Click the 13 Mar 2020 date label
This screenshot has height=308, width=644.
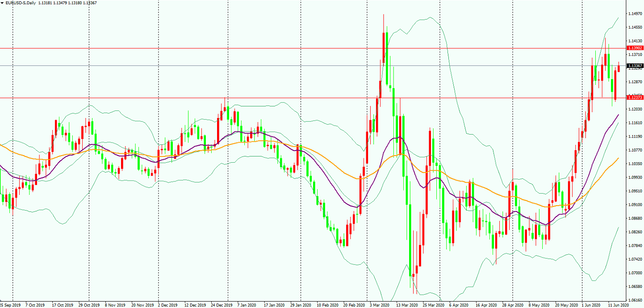[x=406, y=305]
